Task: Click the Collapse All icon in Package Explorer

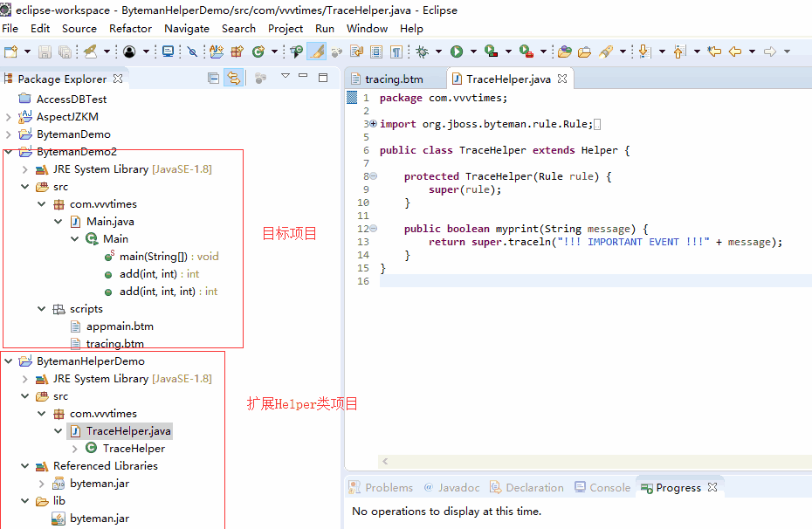Action: (213, 79)
